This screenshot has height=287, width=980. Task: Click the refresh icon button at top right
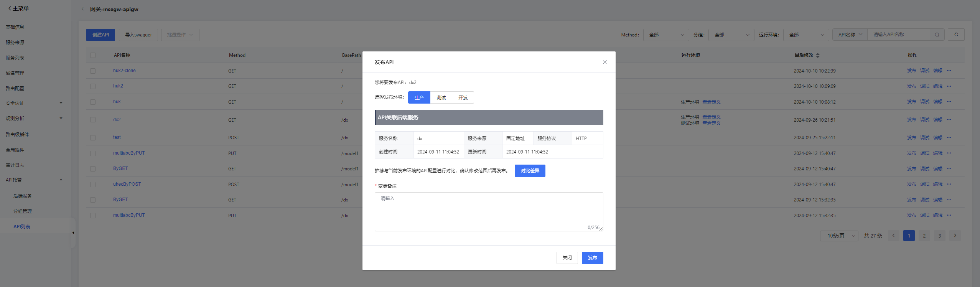click(956, 35)
